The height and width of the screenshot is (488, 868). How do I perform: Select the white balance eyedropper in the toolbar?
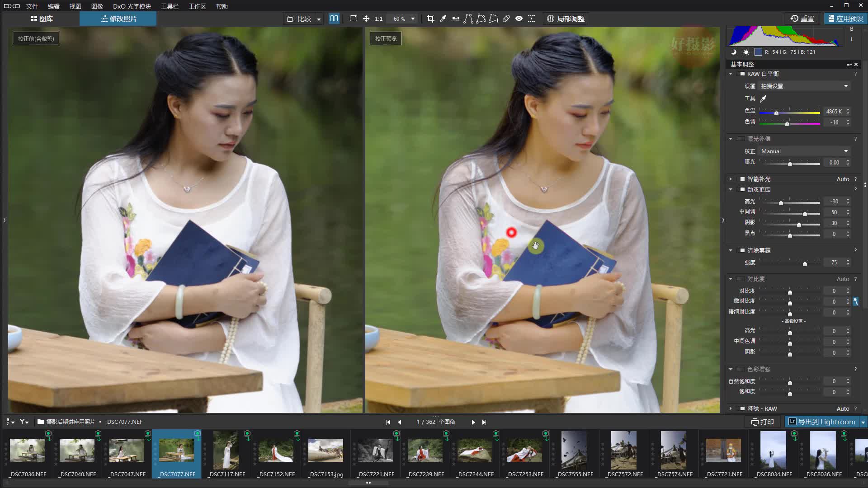443,19
